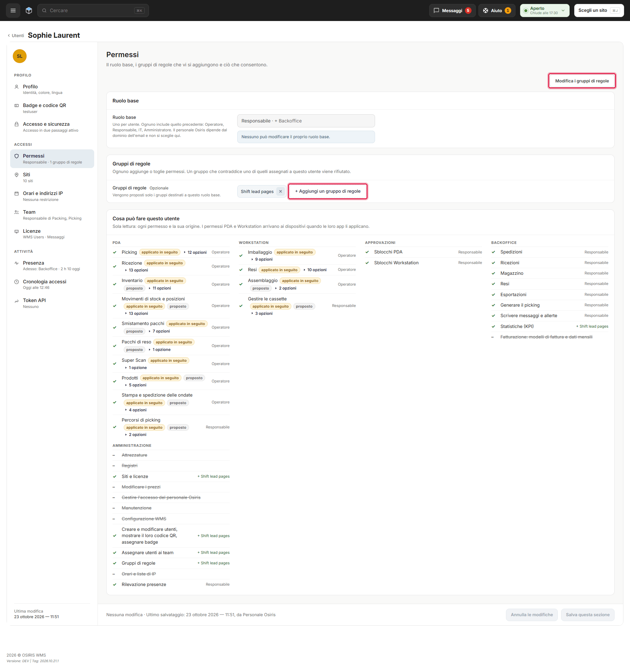630x672 pixels.
Task: Click the SL user avatar
Action: tap(20, 56)
